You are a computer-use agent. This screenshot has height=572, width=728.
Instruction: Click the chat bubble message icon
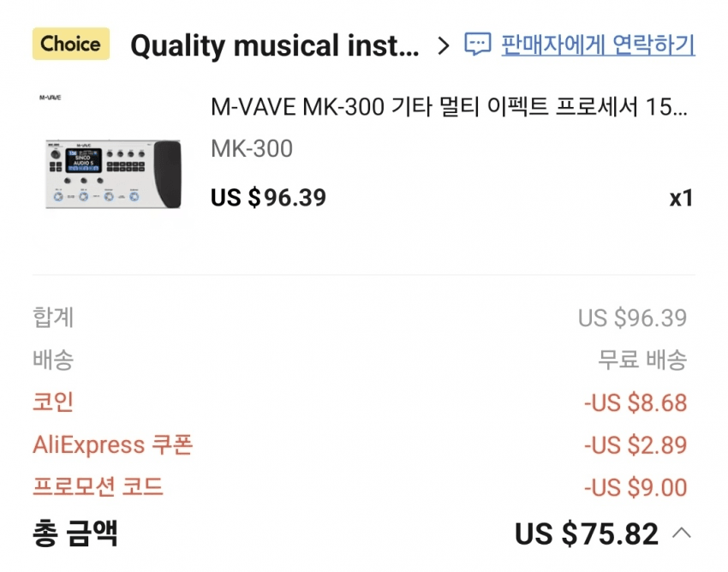477,45
